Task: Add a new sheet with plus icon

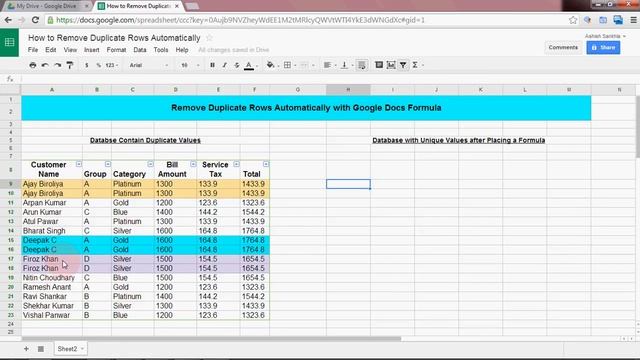Action: 26,349
